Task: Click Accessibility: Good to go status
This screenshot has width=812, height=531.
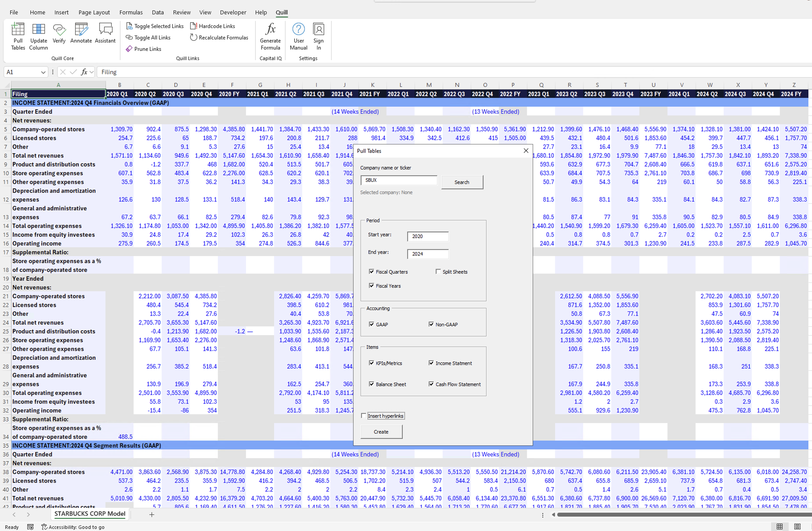Action: tap(73, 527)
